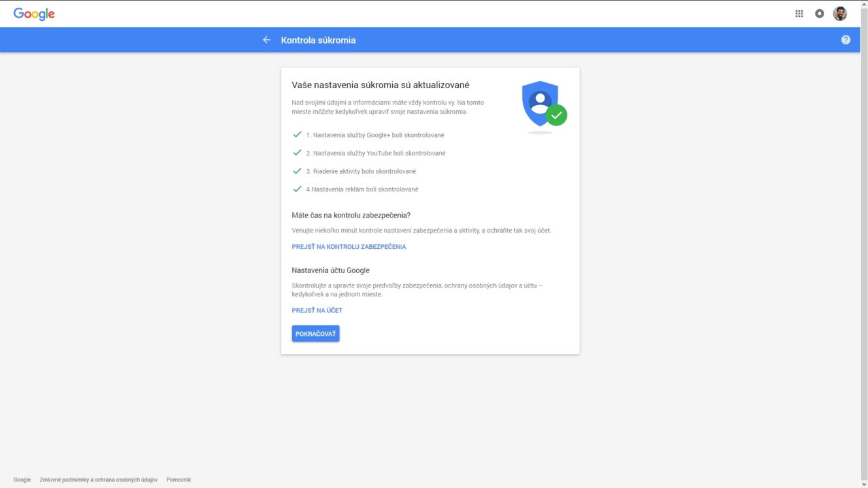Select text '4.Nastavenia reklám boli skontrolované'
The height and width of the screenshot is (488, 868).
coord(362,189)
